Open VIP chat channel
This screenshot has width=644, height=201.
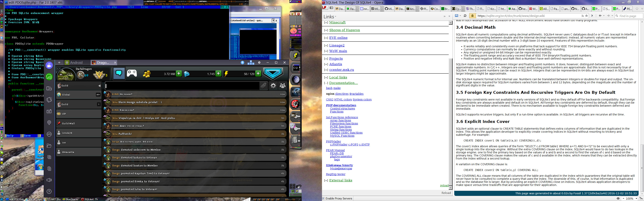point(79,114)
